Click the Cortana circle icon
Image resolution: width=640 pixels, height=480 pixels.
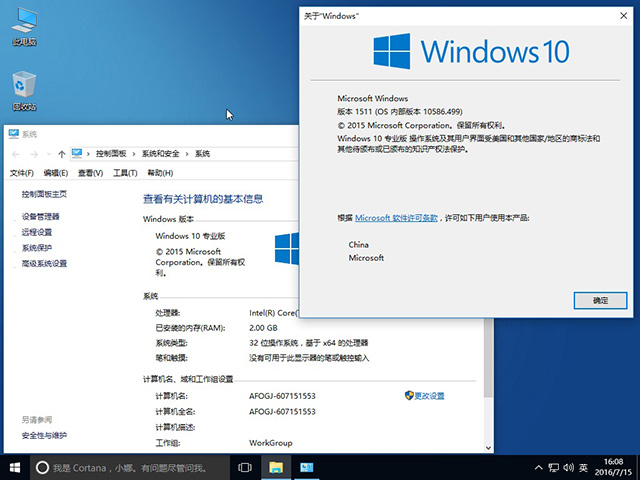[42, 467]
